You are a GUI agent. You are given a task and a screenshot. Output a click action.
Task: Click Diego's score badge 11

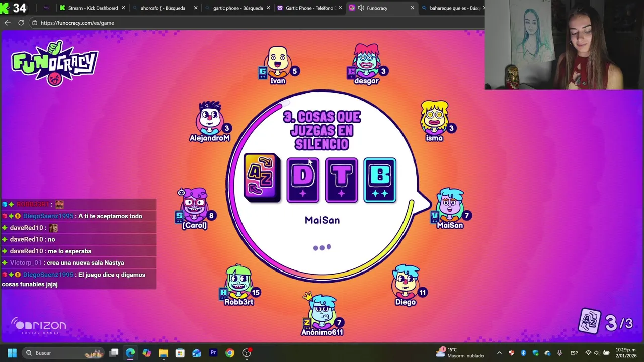[x=423, y=292]
